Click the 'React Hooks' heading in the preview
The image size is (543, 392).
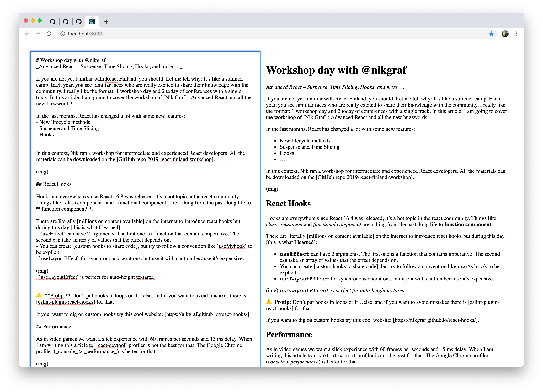(x=288, y=203)
